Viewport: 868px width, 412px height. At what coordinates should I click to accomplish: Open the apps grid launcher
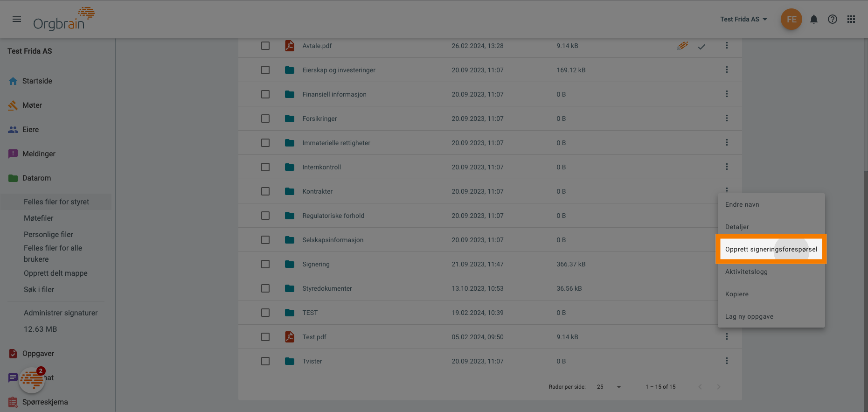coord(851,19)
